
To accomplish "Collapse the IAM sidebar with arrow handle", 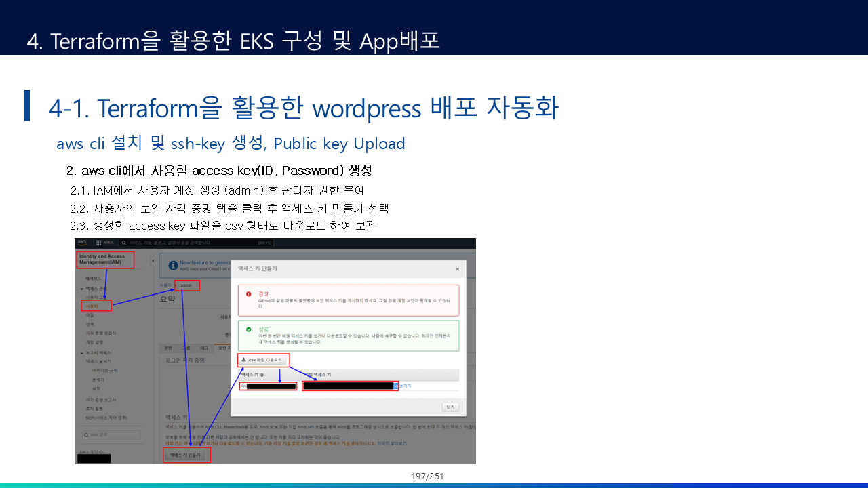I will pyautogui.click(x=153, y=261).
